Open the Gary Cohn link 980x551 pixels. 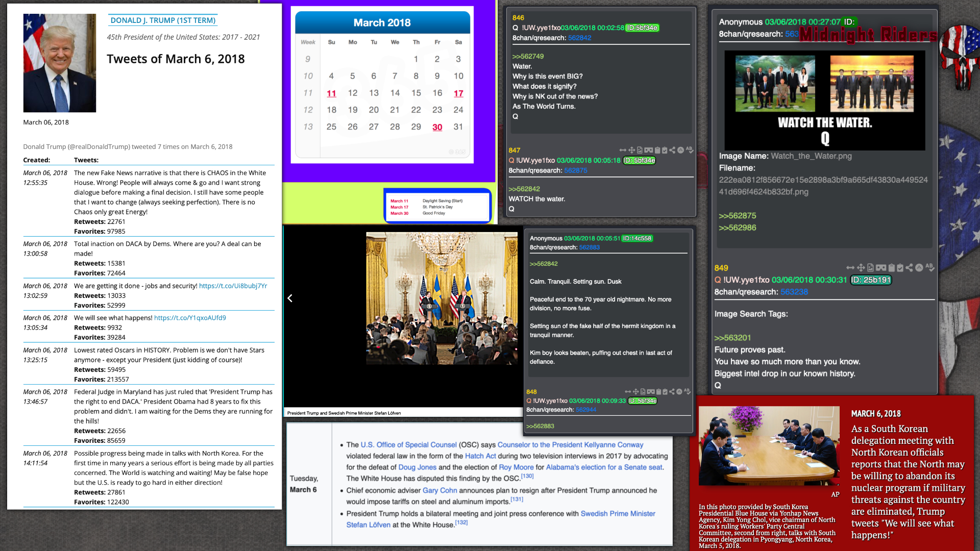[x=439, y=490]
